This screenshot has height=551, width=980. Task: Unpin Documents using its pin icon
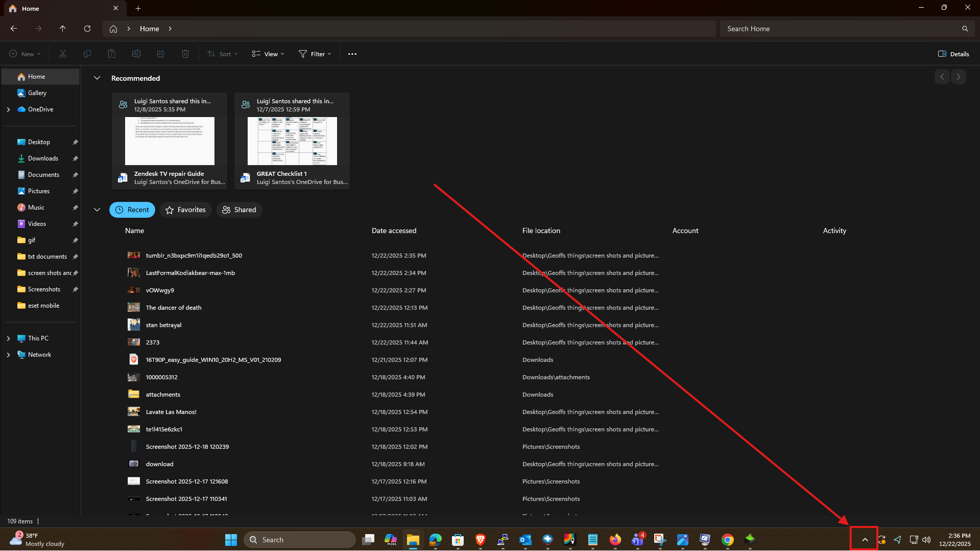(75, 175)
